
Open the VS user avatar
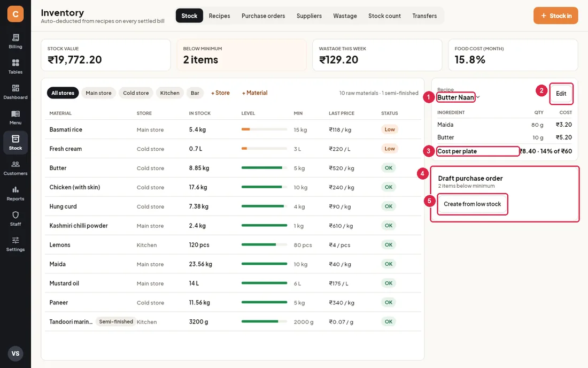pos(16,354)
